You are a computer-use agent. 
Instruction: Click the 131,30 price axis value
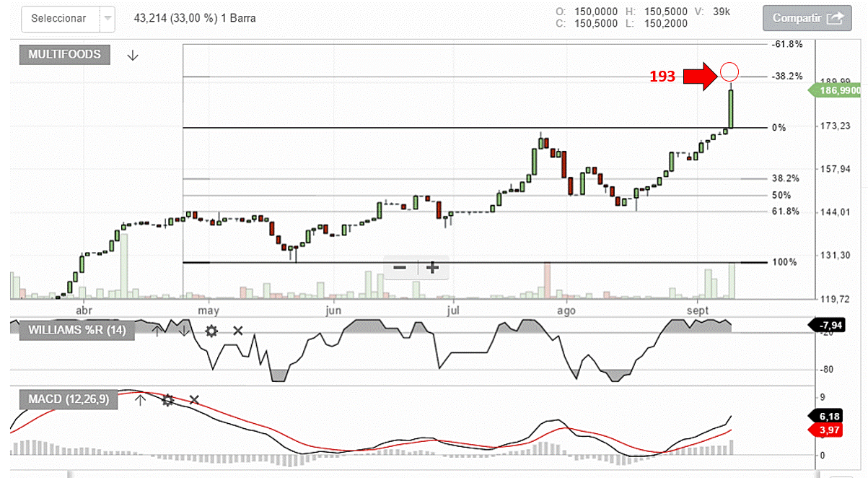coord(836,256)
